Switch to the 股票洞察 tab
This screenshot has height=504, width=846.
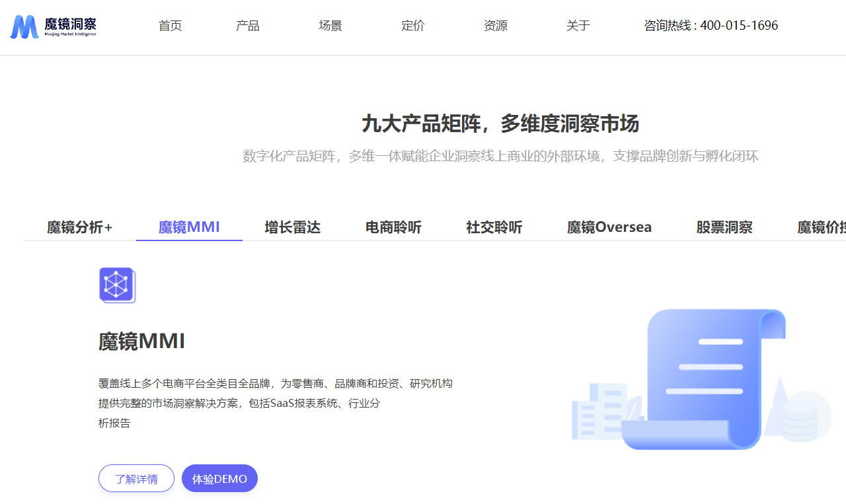[x=724, y=227]
